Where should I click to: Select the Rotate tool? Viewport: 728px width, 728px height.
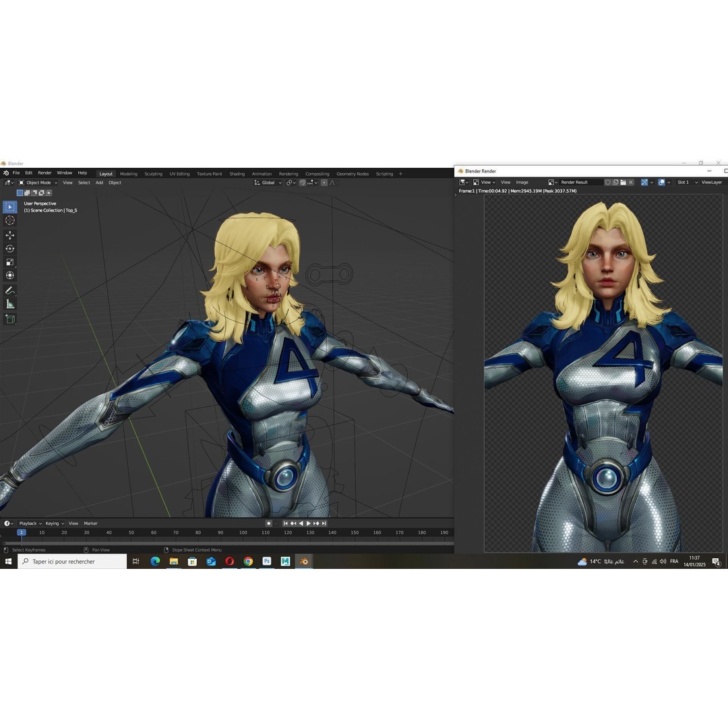click(x=9, y=249)
